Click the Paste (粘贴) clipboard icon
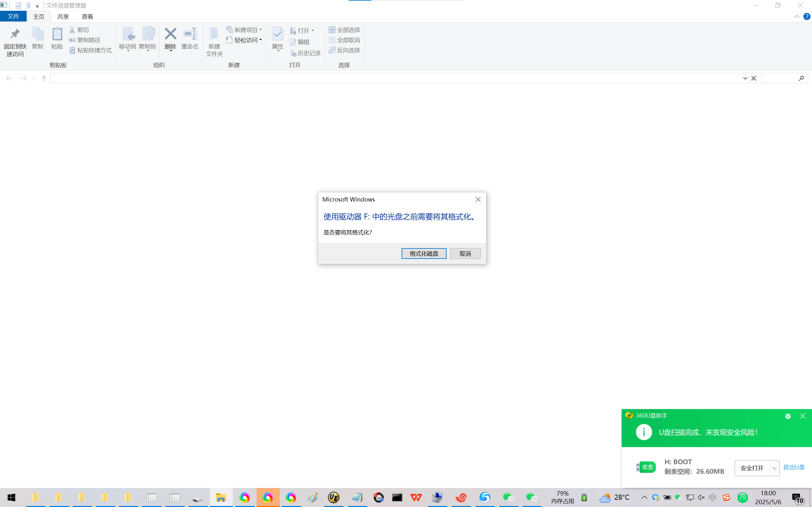The image size is (812, 507). click(57, 34)
